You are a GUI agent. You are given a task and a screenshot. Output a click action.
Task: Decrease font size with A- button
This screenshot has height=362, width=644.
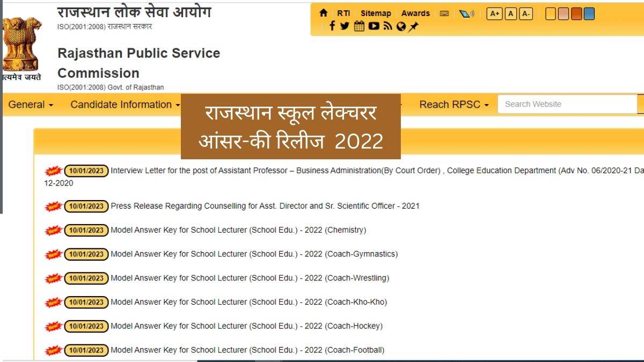526,13
